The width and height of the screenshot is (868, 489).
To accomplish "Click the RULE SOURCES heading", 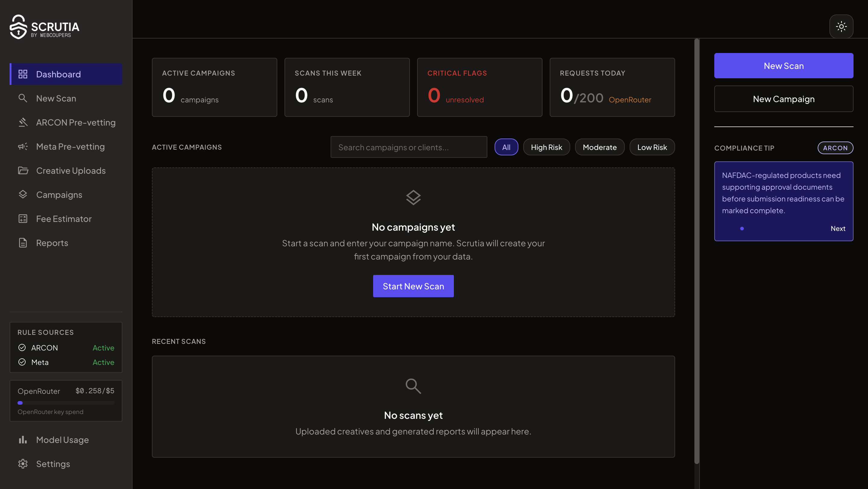I will pyautogui.click(x=46, y=332).
